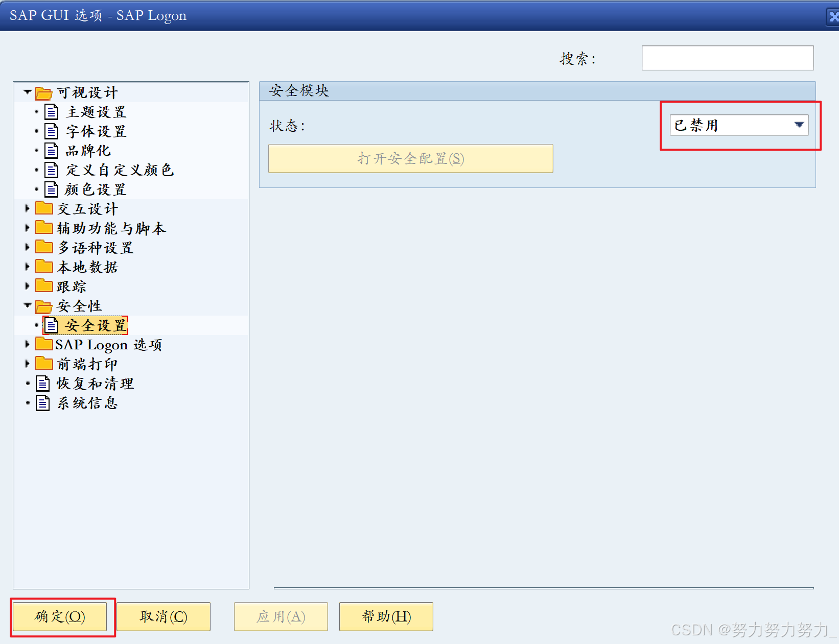Click the 应用(A) button
This screenshot has height=644, width=839.
281,616
